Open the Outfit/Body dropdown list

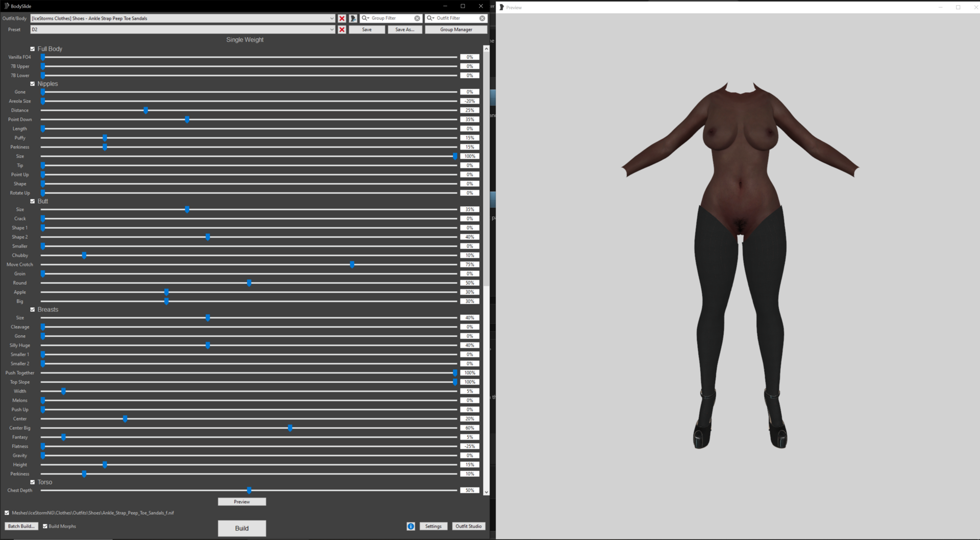(183, 18)
